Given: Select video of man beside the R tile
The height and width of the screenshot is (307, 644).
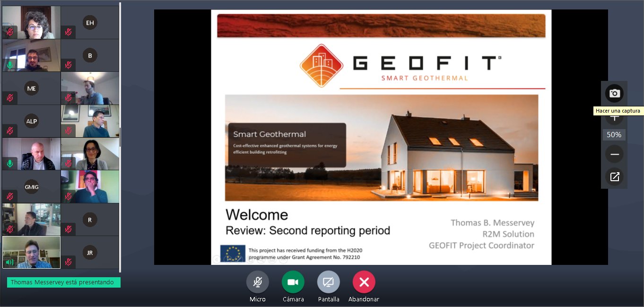Looking at the screenshot, I should 31,219.
